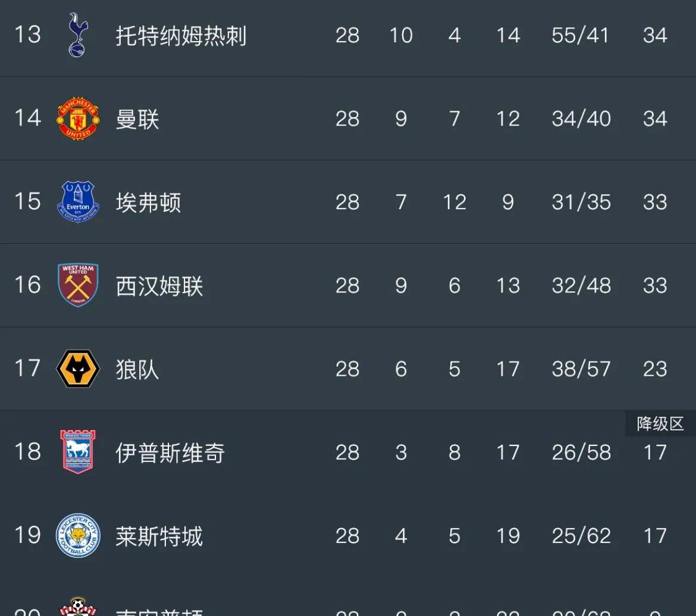Click Everton's 12 draws value
Screen dimensions: 696x616
(x=454, y=203)
